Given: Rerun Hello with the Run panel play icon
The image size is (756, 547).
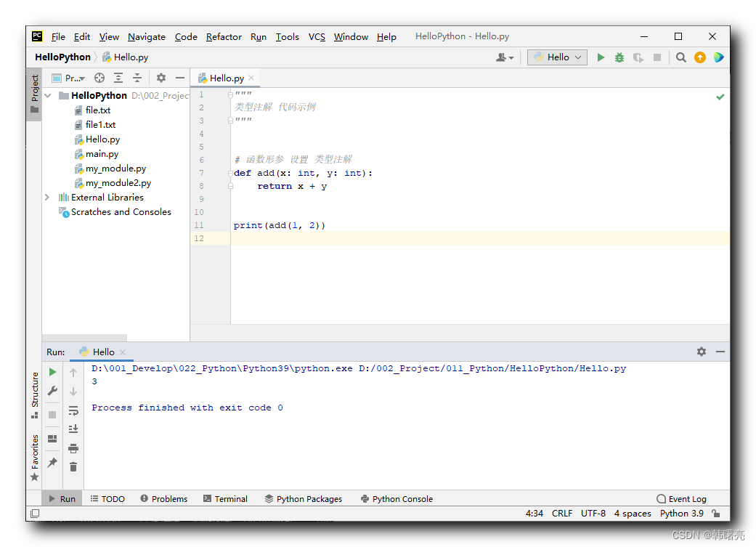Looking at the screenshot, I should 52,372.
